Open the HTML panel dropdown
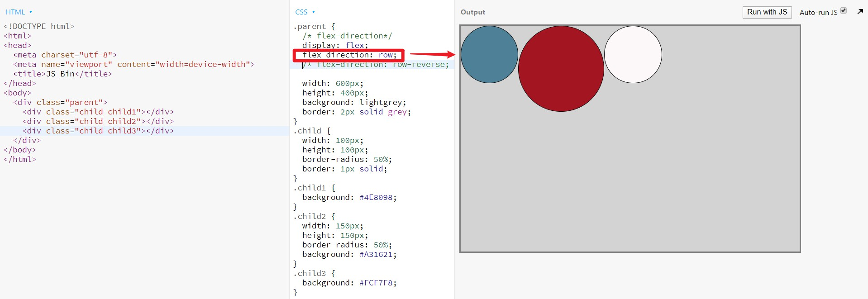 click(19, 12)
